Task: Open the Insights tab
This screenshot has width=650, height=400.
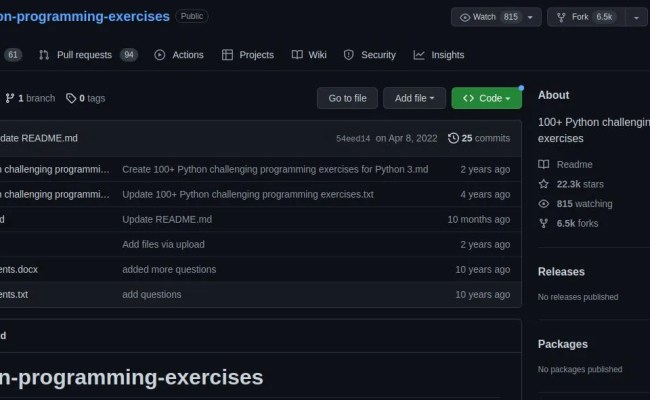Action: (439, 55)
